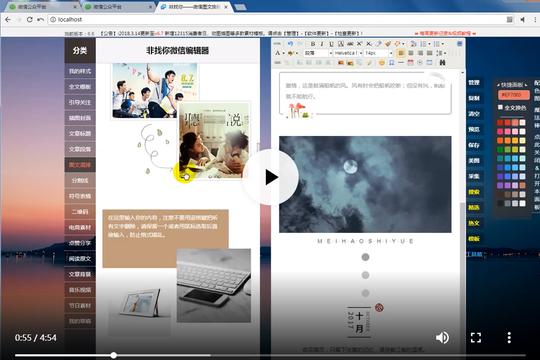The image size is (540, 360).
Task: Select the green color swatch in the palette
Action: [500, 150]
